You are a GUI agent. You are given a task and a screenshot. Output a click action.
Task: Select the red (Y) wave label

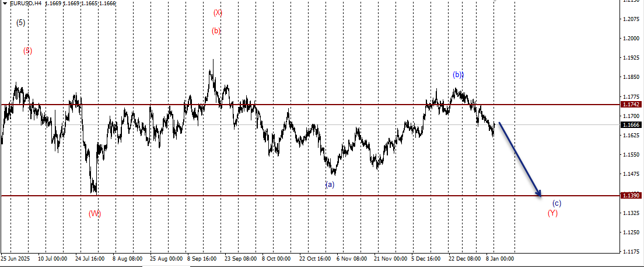pos(552,213)
